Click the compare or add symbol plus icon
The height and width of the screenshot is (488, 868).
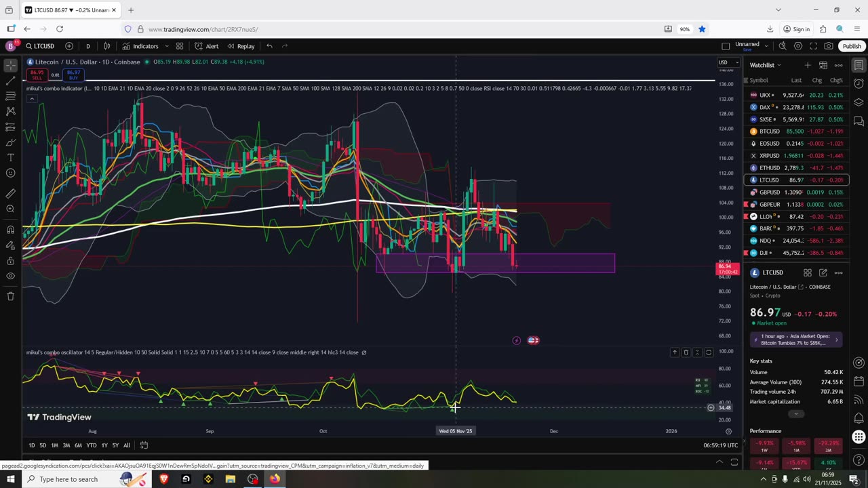(69, 46)
